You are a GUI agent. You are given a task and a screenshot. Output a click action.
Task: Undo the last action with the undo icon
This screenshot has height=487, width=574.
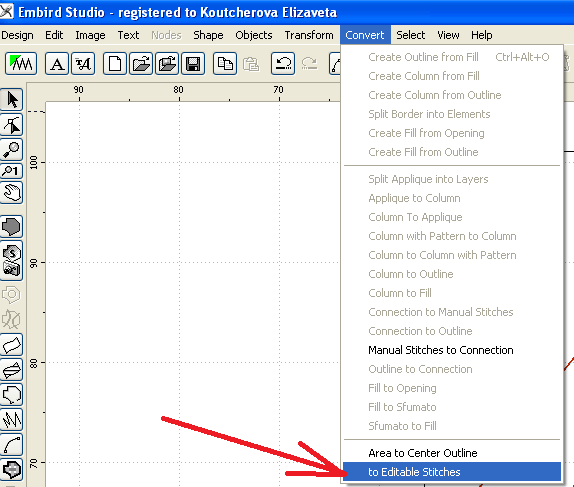[x=283, y=64]
